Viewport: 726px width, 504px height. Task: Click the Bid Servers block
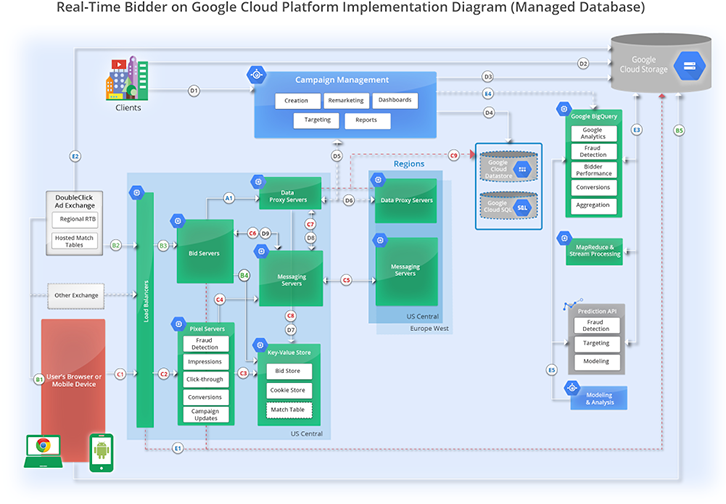coord(205,251)
